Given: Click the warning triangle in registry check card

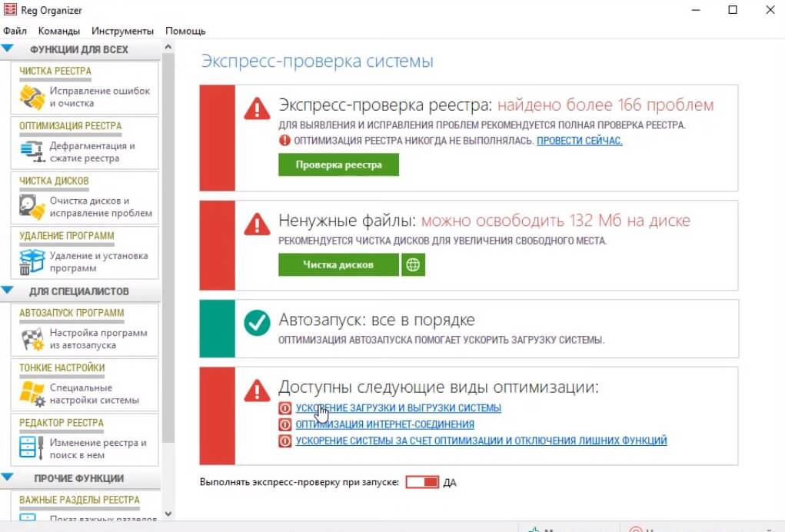Looking at the screenshot, I should 258,108.
